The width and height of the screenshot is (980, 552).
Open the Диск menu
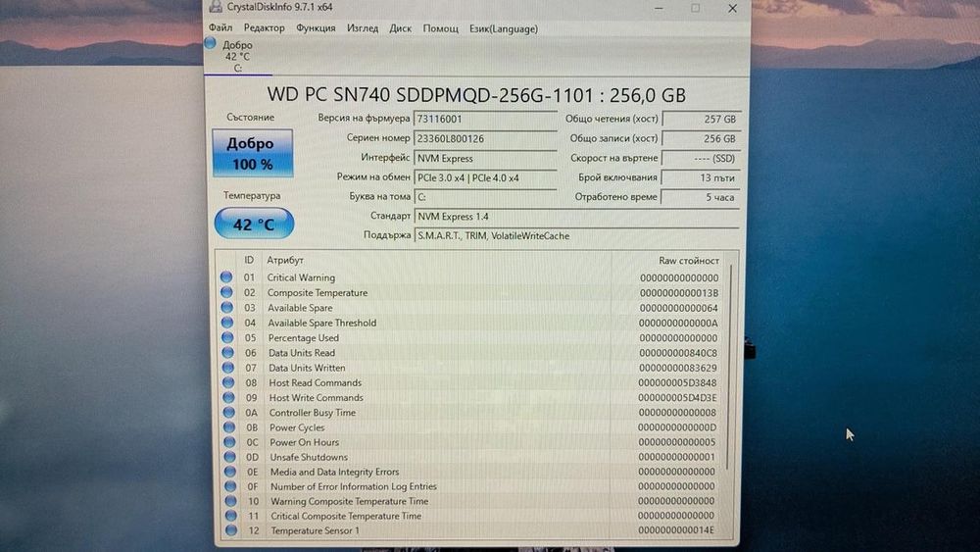click(x=400, y=28)
